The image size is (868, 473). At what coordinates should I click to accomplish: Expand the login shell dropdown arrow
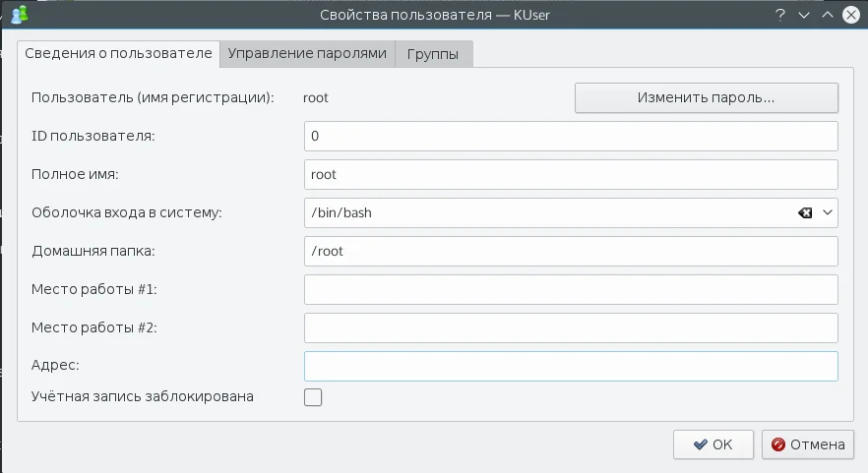[x=827, y=212]
